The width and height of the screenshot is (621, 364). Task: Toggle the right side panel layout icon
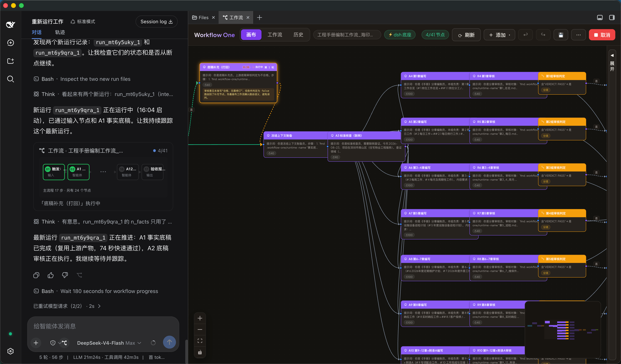click(612, 17)
